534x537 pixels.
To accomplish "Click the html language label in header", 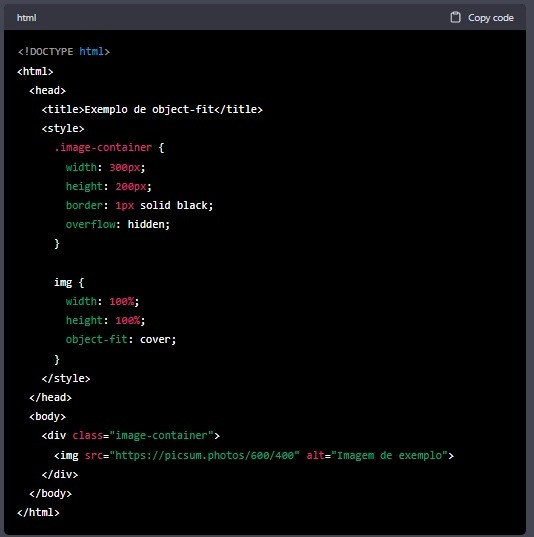I will coord(26,18).
